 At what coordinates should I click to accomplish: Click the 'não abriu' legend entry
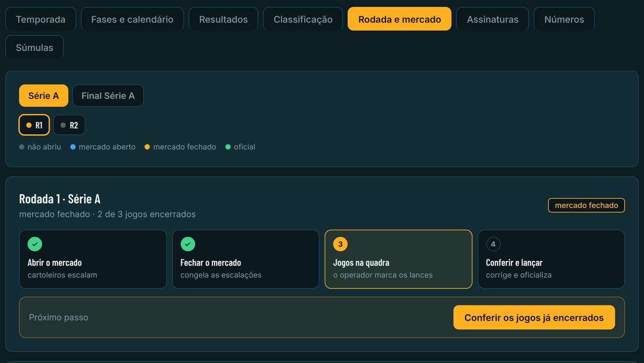pos(40,147)
